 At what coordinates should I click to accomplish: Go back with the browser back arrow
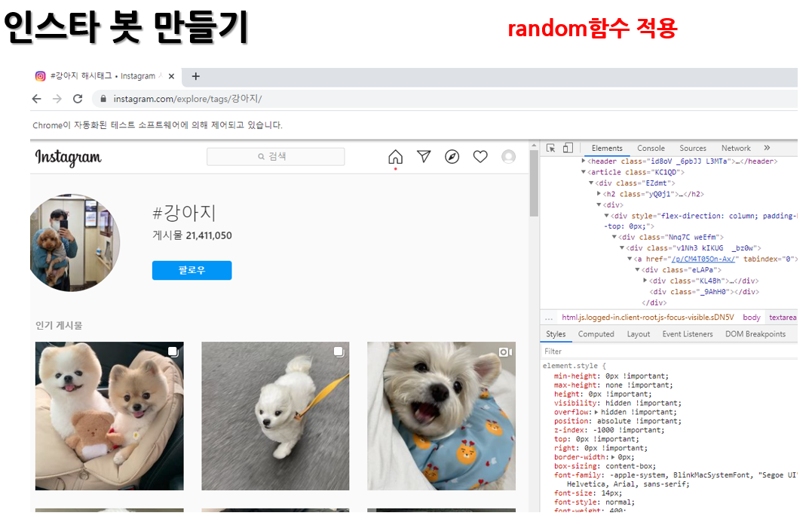(36, 99)
